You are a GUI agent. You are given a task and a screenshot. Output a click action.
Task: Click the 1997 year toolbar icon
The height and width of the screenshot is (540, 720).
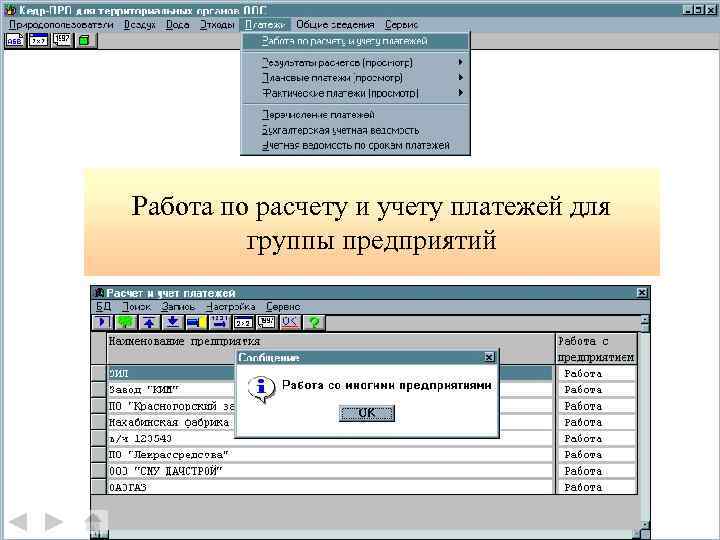coord(62,40)
